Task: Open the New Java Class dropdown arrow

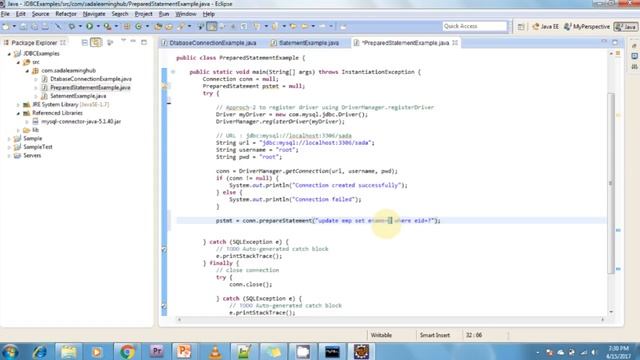Action: (147, 26)
